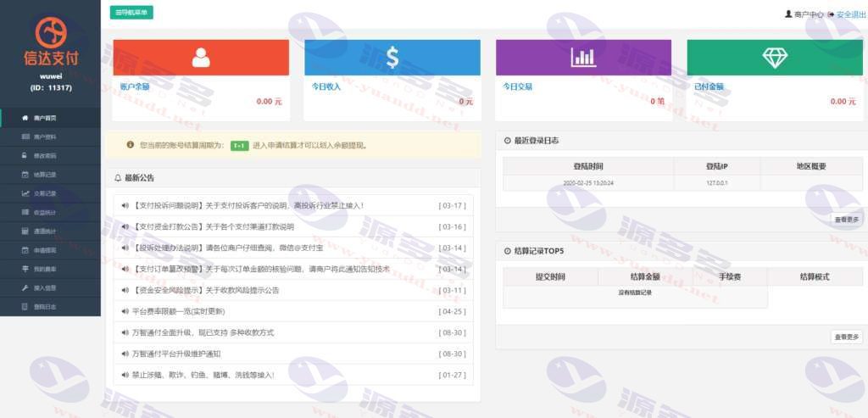The height and width of the screenshot is (418, 868).
Task: Click the username wuwei in sidebar
Action: 51,77
